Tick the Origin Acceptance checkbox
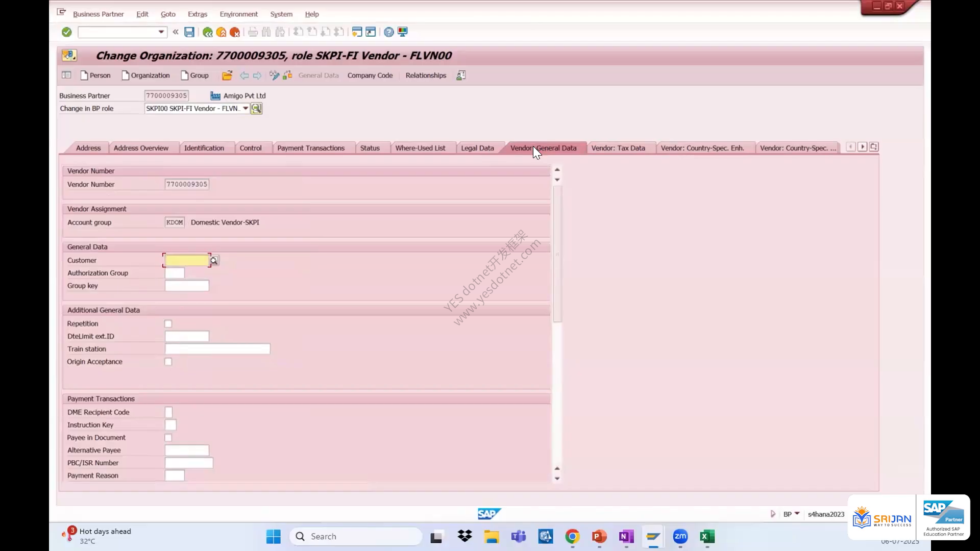Image resolution: width=980 pixels, height=551 pixels. [x=168, y=362]
